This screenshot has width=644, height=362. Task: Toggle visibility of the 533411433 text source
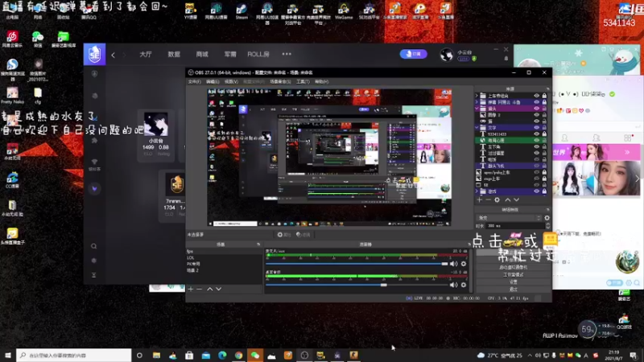(x=536, y=134)
